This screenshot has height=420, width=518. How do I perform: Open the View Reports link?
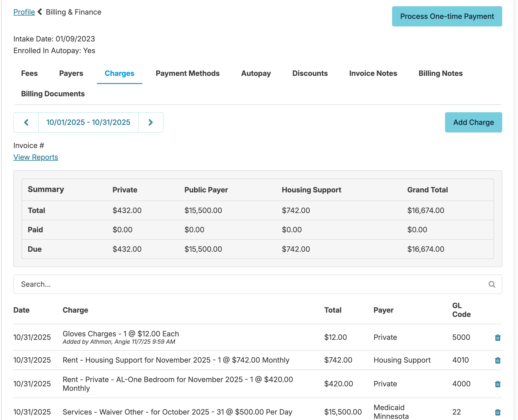pos(36,157)
